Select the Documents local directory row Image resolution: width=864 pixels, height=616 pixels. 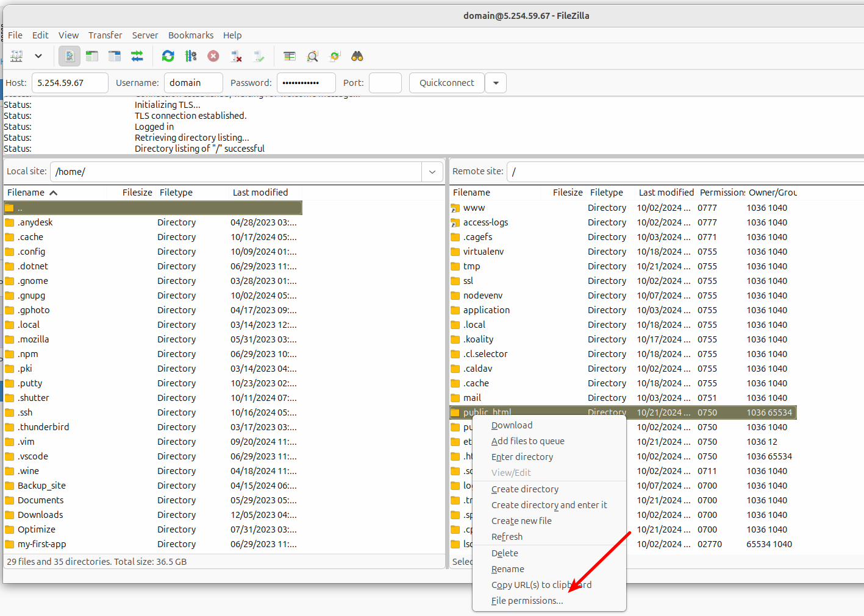tap(153, 500)
